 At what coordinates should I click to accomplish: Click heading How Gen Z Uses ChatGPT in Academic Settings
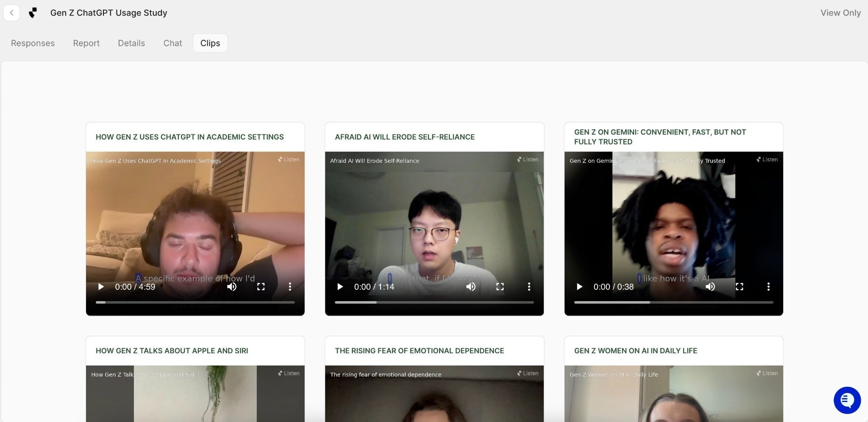click(x=189, y=137)
